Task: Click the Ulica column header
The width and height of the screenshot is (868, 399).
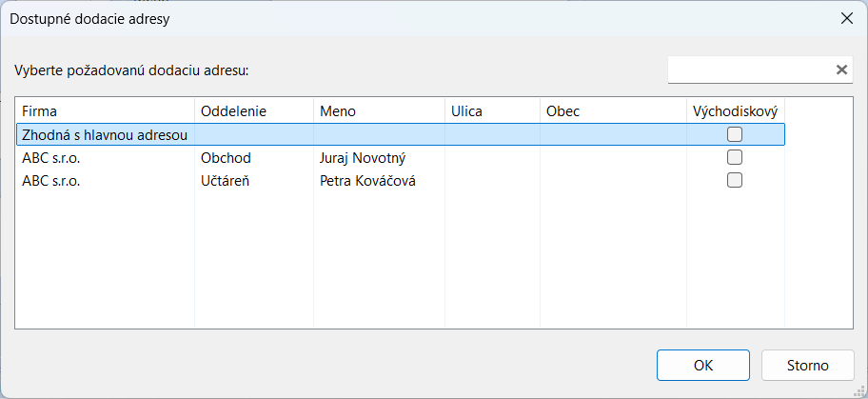Action: (x=491, y=111)
